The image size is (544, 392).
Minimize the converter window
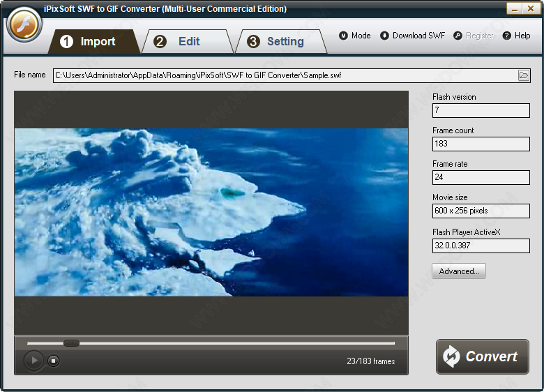coord(515,8)
